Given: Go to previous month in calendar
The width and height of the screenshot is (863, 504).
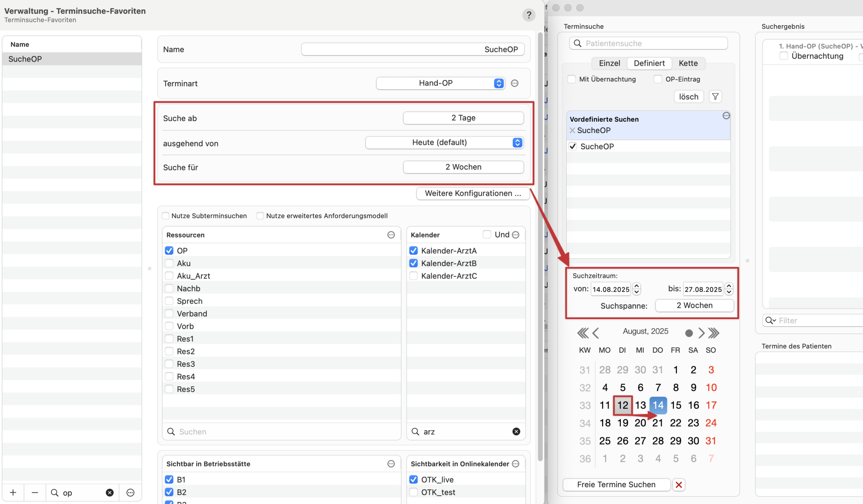Looking at the screenshot, I should pyautogui.click(x=596, y=333).
